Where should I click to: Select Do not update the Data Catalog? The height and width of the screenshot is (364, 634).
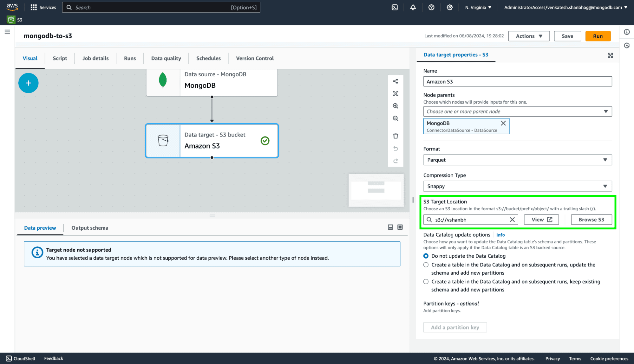(426, 256)
